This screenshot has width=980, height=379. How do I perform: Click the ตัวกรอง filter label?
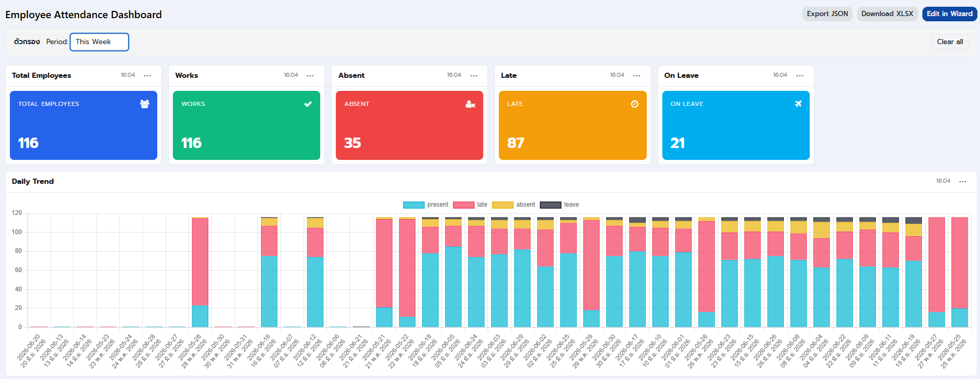(27, 42)
